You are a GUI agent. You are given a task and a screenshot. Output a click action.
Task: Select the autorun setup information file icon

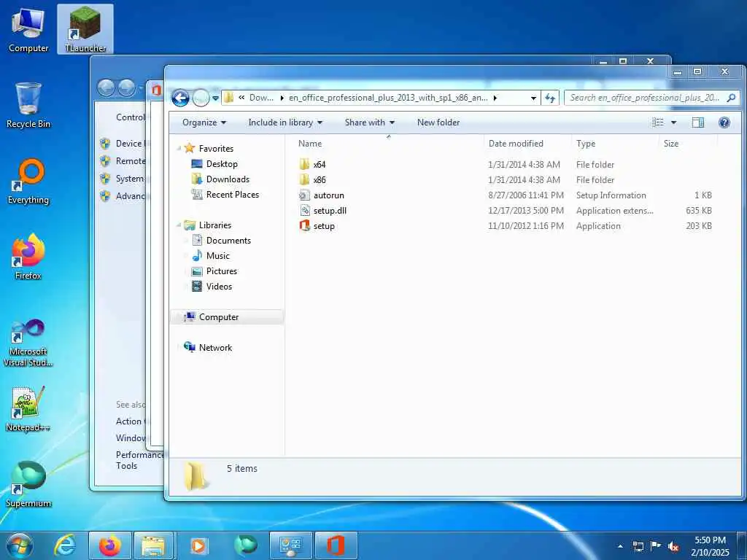tap(304, 195)
